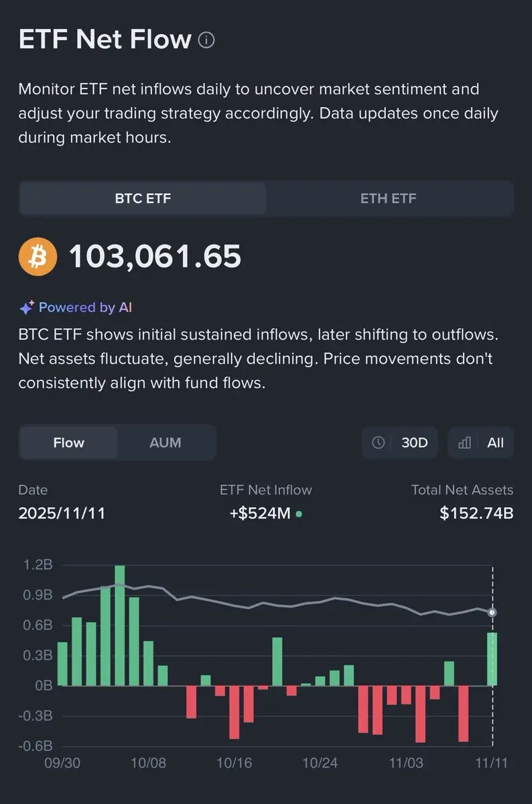Click the Powered by AI link
532x804 pixels.
click(x=85, y=308)
